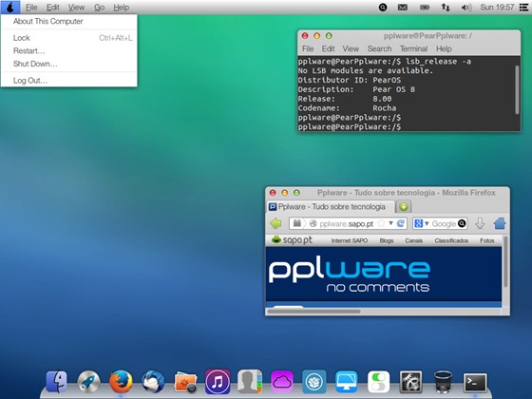Open the photo viewer dock icon
Screen dimensions: 532x399
pyautogui.click(x=185, y=382)
